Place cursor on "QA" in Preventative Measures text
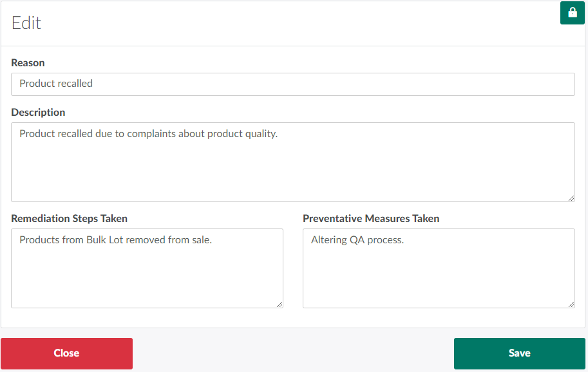This screenshot has height=372, width=588. [357, 240]
